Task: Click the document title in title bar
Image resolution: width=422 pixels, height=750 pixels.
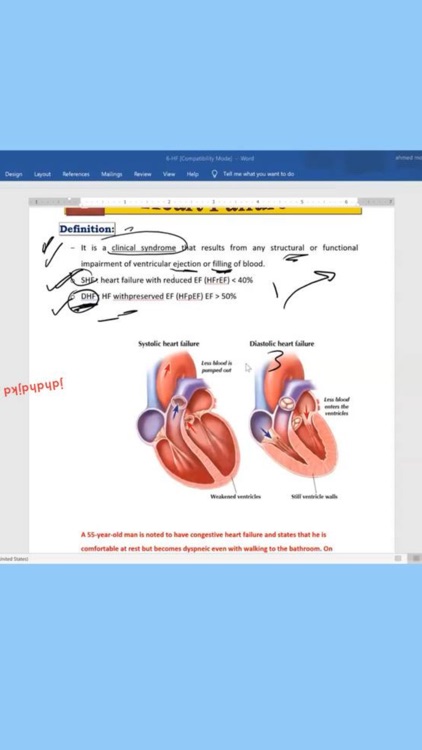Action: click(210, 158)
